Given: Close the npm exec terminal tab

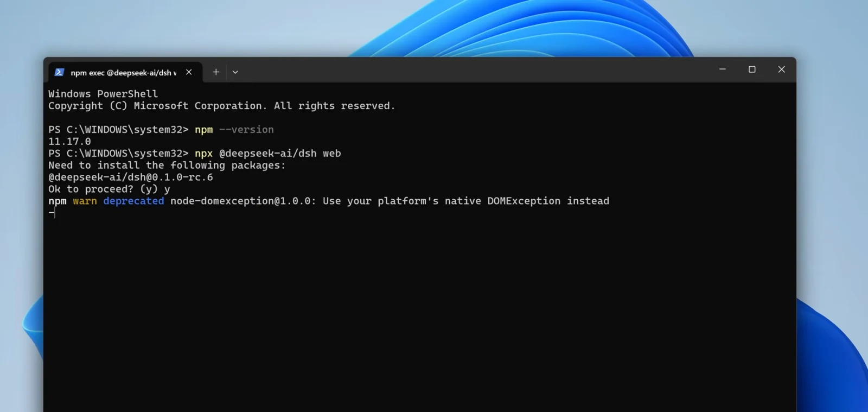Looking at the screenshot, I should click(x=189, y=72).
